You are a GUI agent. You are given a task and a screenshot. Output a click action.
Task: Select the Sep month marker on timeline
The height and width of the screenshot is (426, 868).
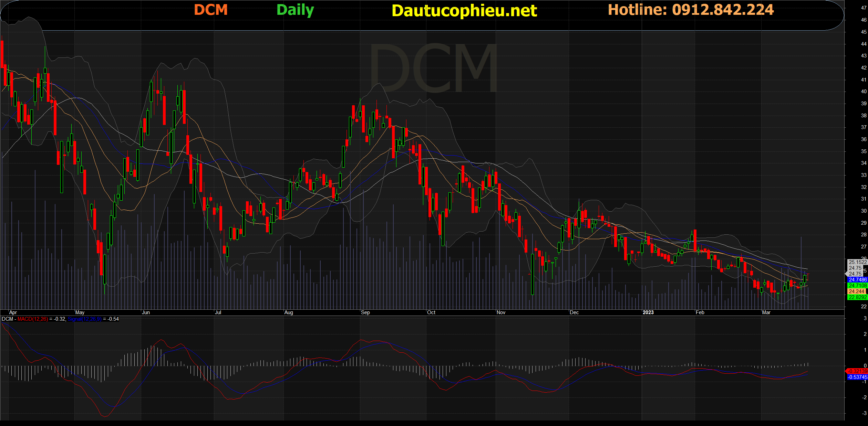click(365, 312)
